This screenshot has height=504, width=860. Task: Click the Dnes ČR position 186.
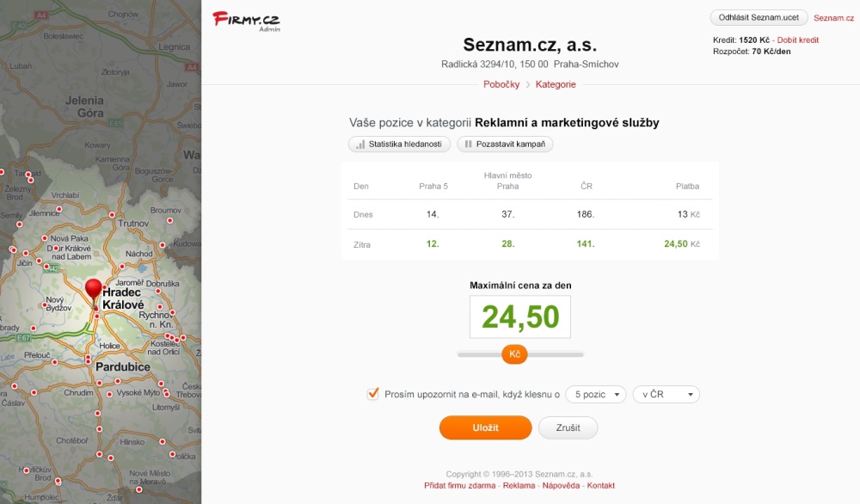(586, 214)
